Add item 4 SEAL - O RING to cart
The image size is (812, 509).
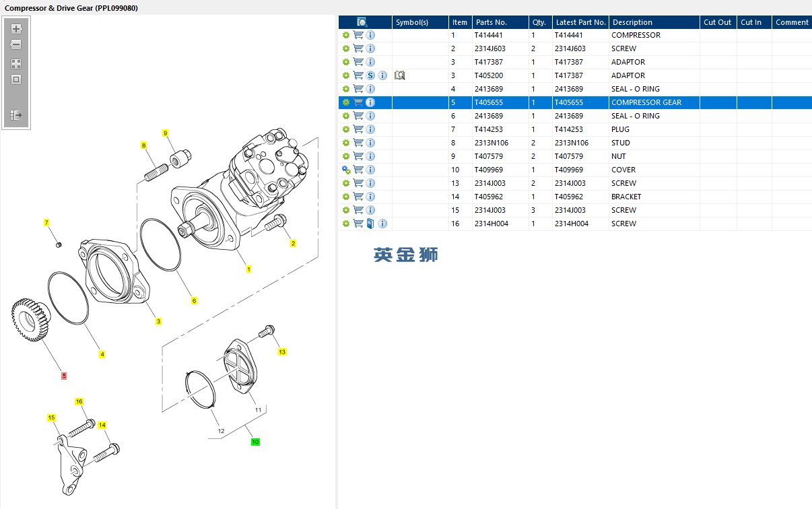[358, 89]
